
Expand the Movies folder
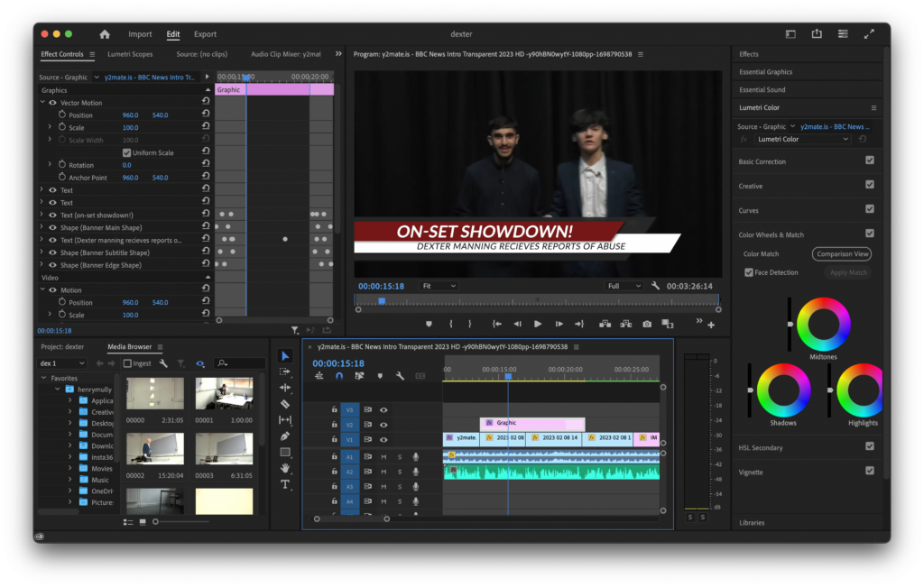point(70,468)
